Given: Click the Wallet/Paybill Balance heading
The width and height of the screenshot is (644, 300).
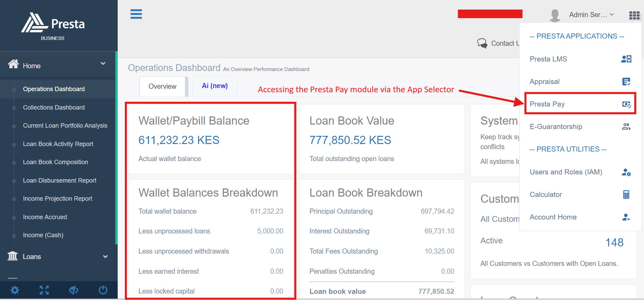Looking at the screenshot, I should 194,121.
